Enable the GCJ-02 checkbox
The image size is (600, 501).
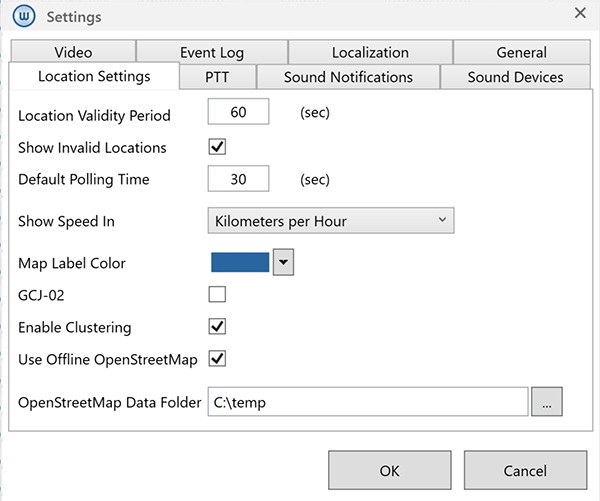tap(217, 294)
